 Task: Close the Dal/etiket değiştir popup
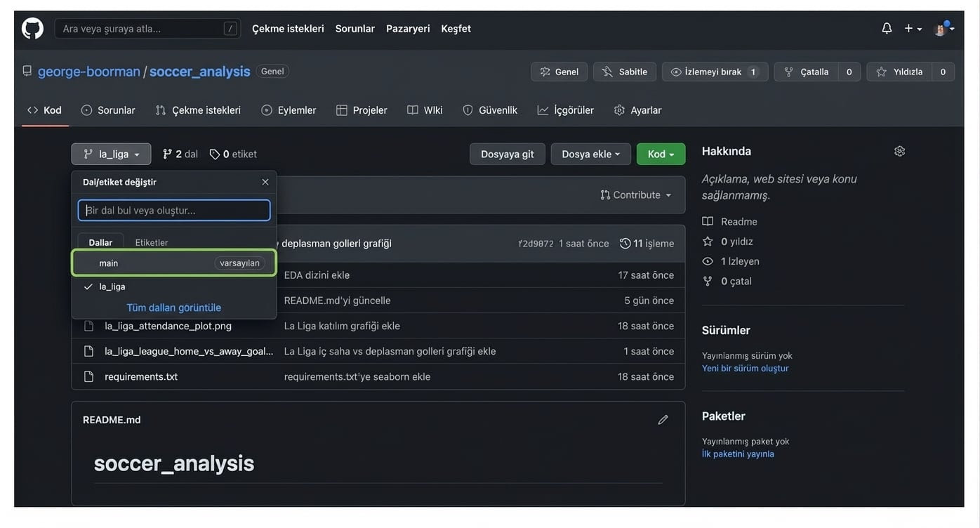click(265, 182)
